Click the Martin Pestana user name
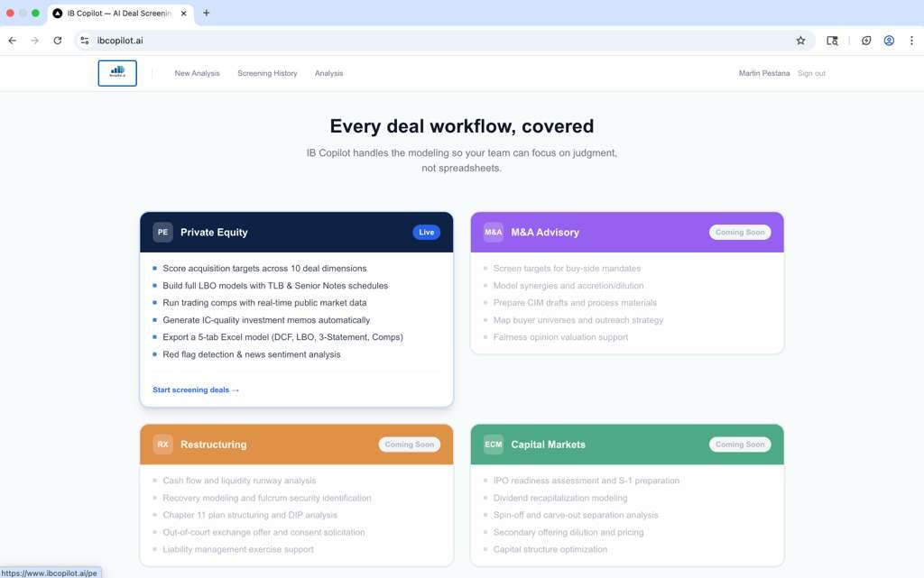The width and height of the screenshot is (924, 578). 763,74
